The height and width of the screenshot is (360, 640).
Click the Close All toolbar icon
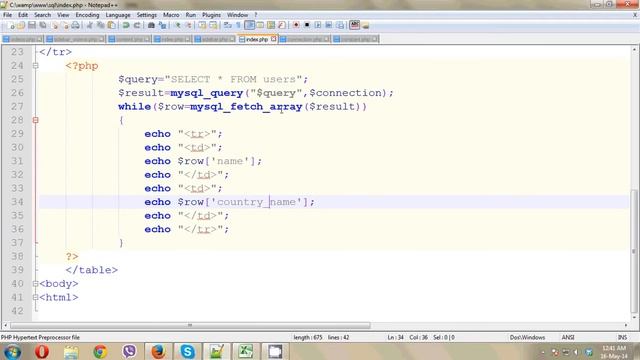pos(65,25)
